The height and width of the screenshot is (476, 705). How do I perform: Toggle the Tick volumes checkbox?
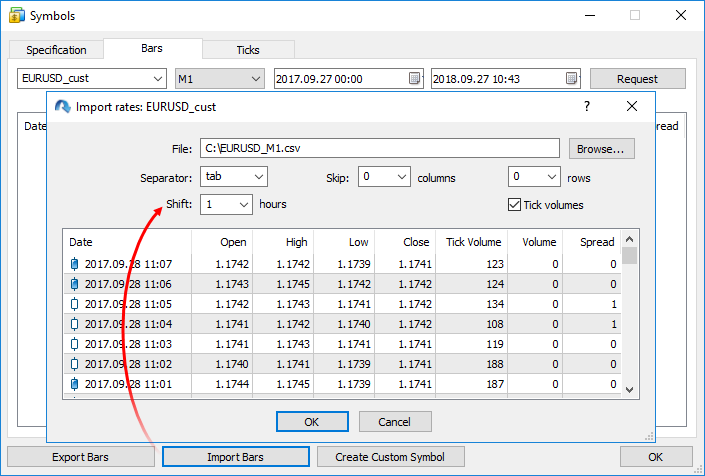point(515,205)
